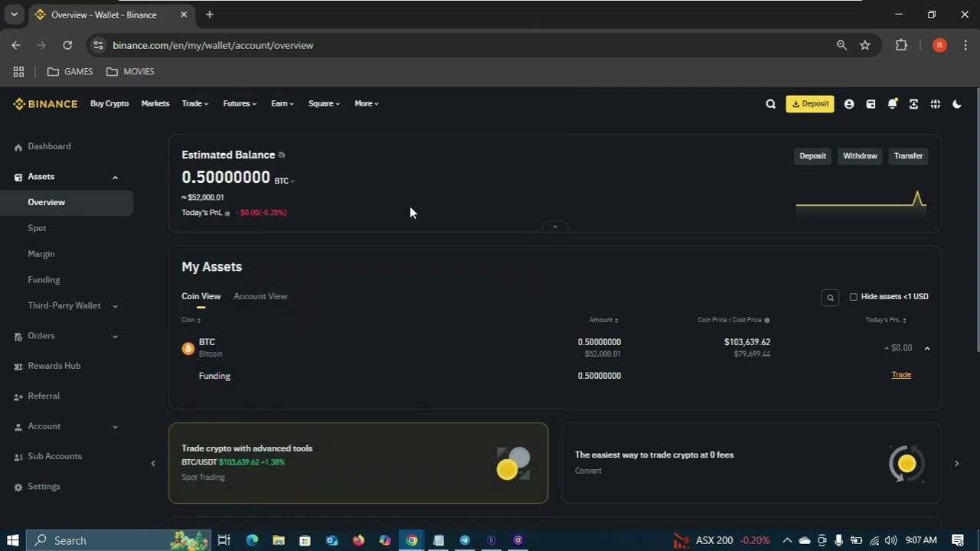Click the Withdraw button
This screenshot has width=980, height=551.
860,156
